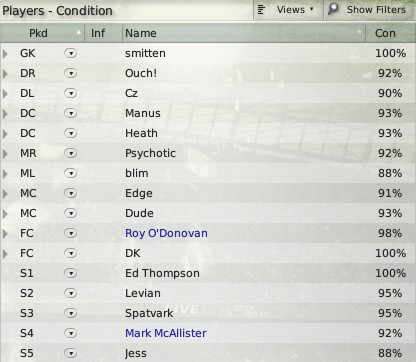416x362 pixels.
Task: Expand the Ouch! DR row arrow
Action: point(5,73)
